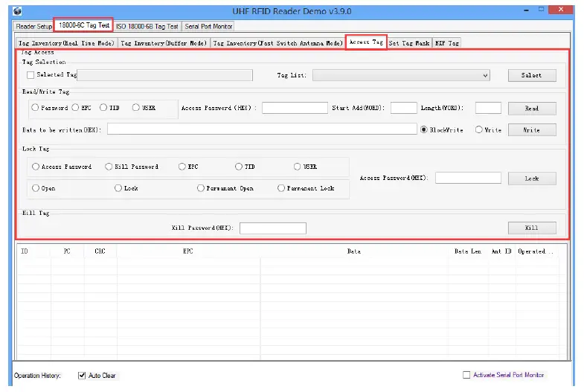The height and width of the screenshot is (392, 584).
Task: Choose EPC radio in Read/Write Tag
Action: [75, 108]
